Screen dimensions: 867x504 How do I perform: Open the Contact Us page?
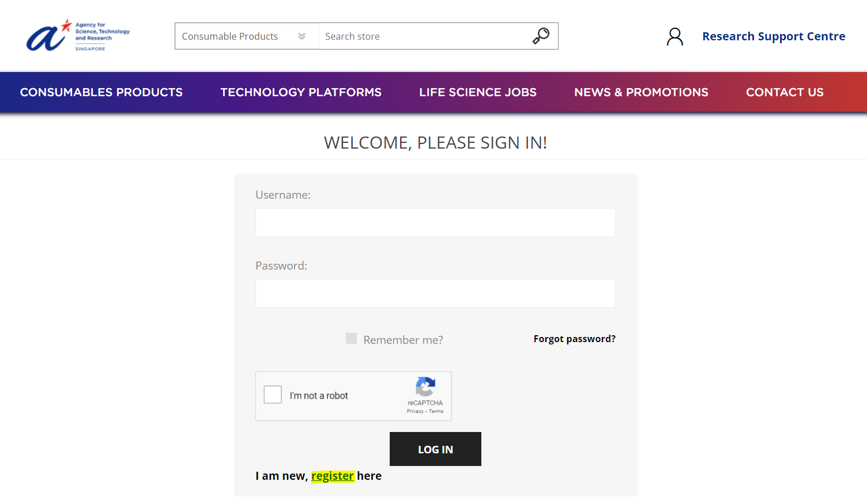[x=785, y=92]
